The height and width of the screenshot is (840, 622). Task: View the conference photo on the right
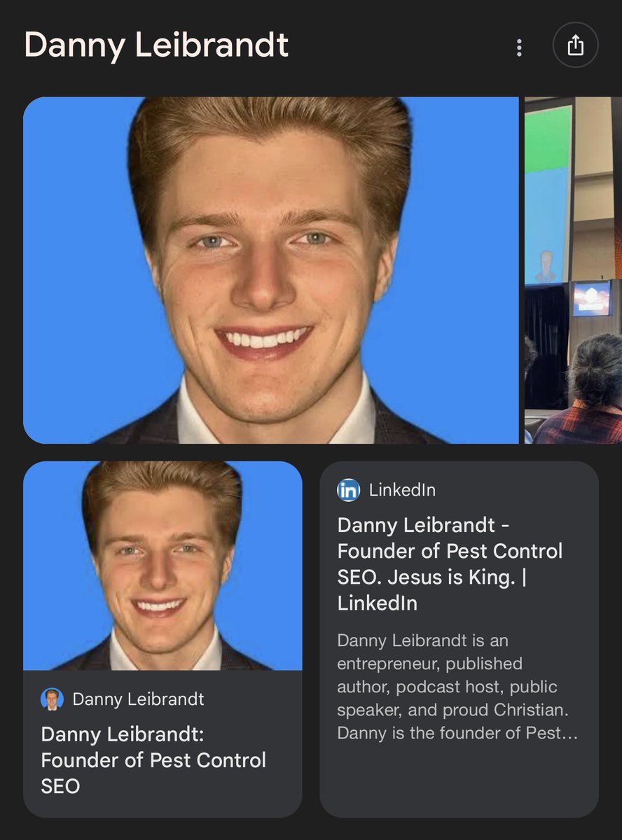573,270
